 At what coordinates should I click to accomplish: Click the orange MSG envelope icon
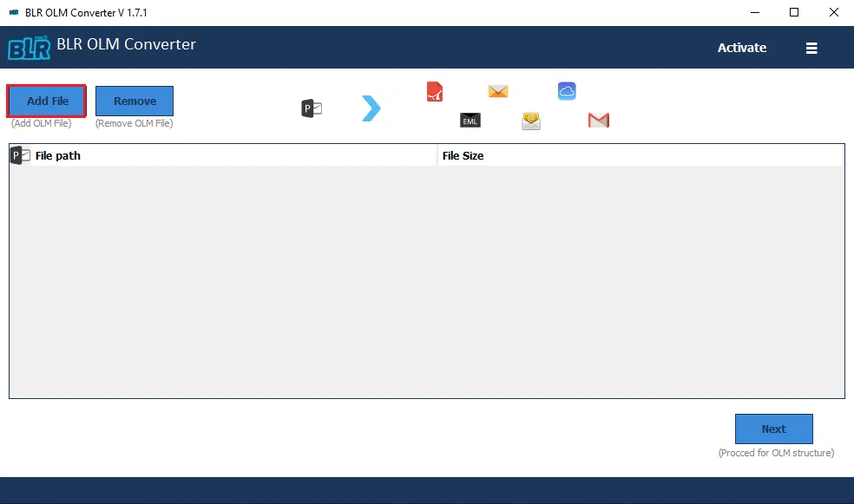(498, 91)
